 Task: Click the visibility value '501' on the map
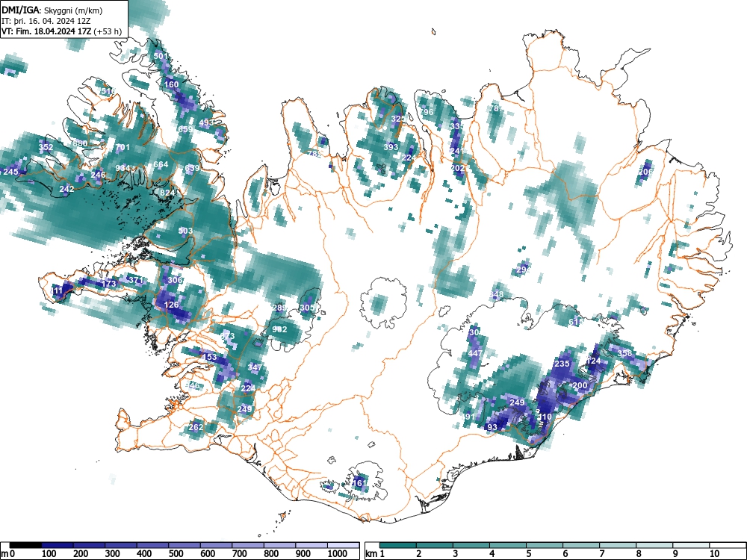(x=161, y=56)
